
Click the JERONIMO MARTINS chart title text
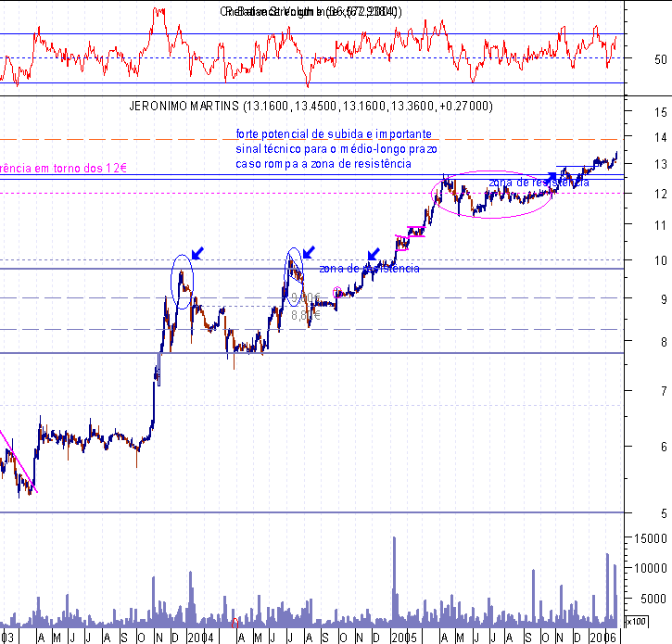pos(311,106)
